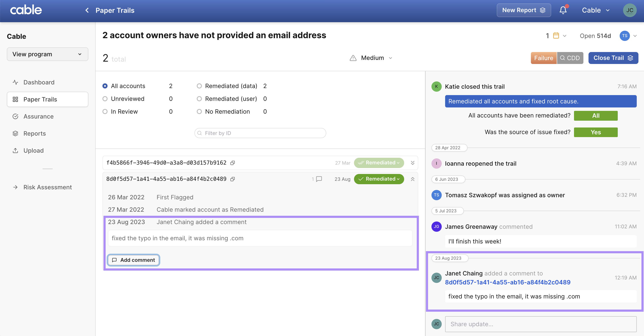Select the No Remediation radio option
This screenshot has width=644, height=336.
click(x=199, y=112)
